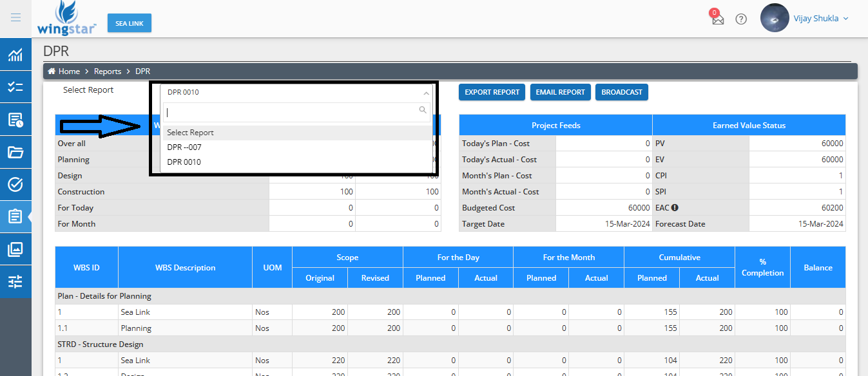
Task: Click Month's Actual - Cost label
Action: (499, 192)
